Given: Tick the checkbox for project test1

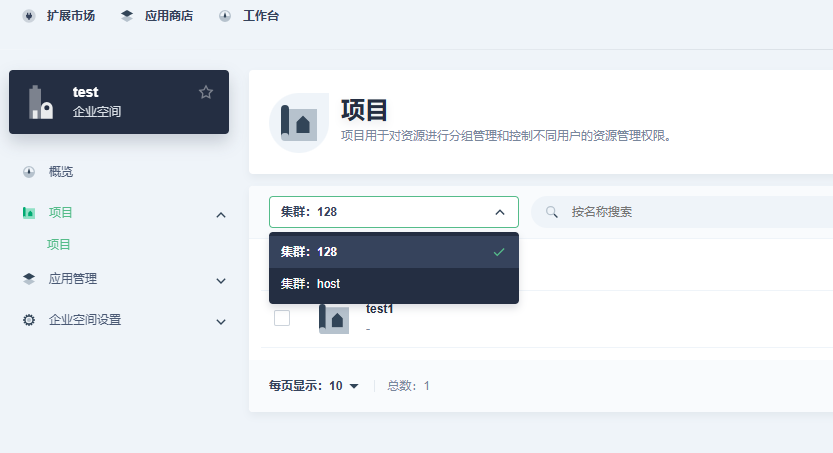Looking at the screenshot, I should (282, 318).
